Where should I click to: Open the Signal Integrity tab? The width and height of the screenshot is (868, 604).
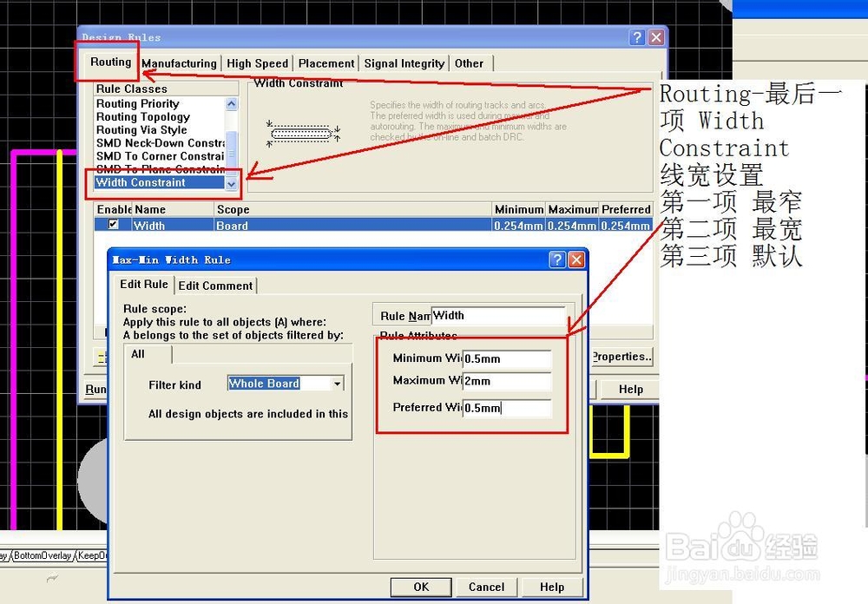click(404, 63)
